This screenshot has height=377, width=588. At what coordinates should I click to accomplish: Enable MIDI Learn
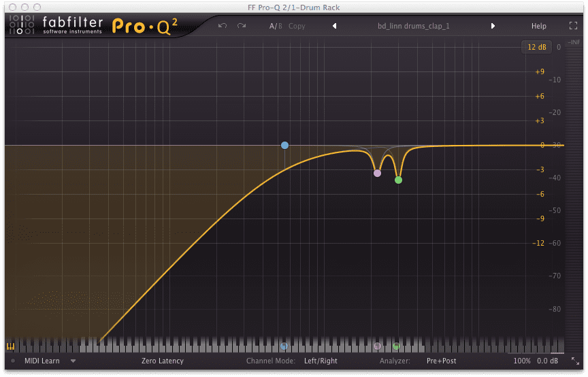[x=42, y=361]
